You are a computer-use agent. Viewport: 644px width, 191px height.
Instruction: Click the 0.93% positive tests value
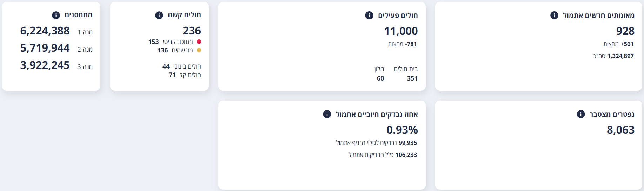pyautogui.click(x=402, y=130)
